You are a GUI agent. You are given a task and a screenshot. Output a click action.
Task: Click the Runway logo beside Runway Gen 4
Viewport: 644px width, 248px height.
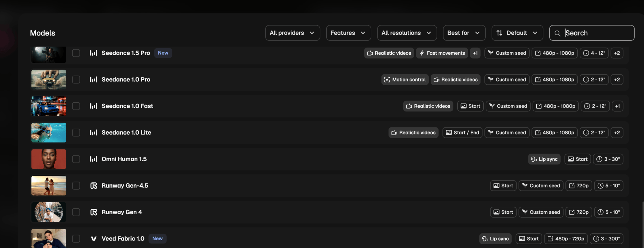(93, 212)
